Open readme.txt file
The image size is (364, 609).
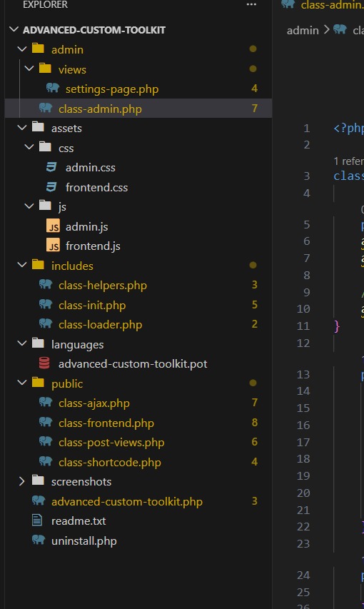coord(79,521)
